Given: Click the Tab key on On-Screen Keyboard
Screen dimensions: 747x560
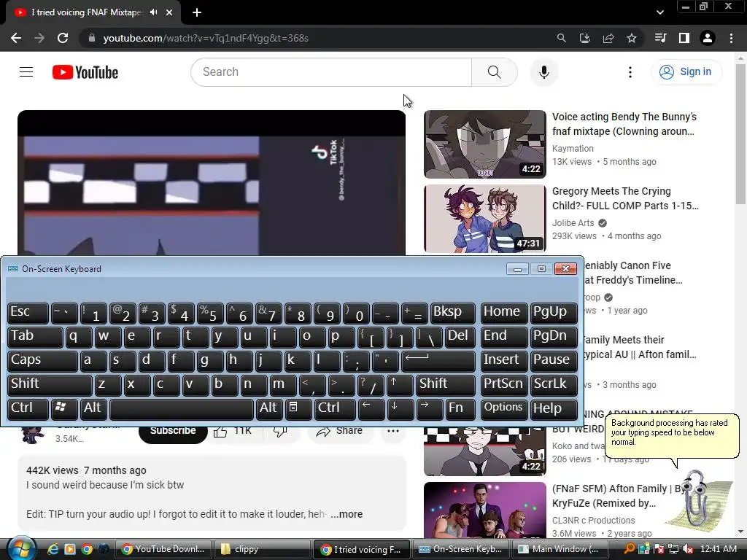Looking at the screenshot, I should [x=35, y=337].
